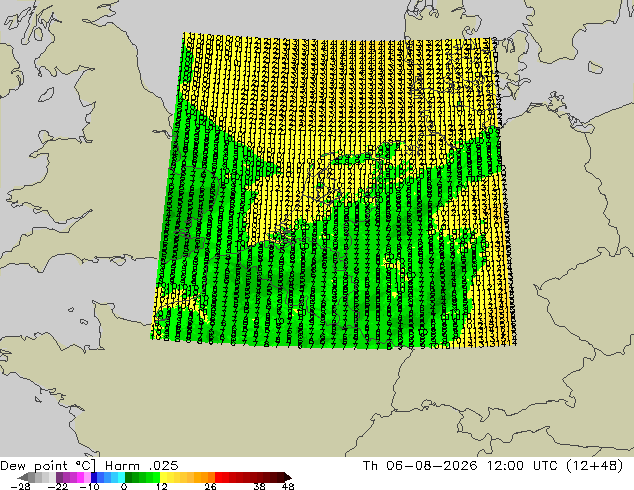Select the legend label '38'
Screen dimensions: 634x490
click(260, 486)
